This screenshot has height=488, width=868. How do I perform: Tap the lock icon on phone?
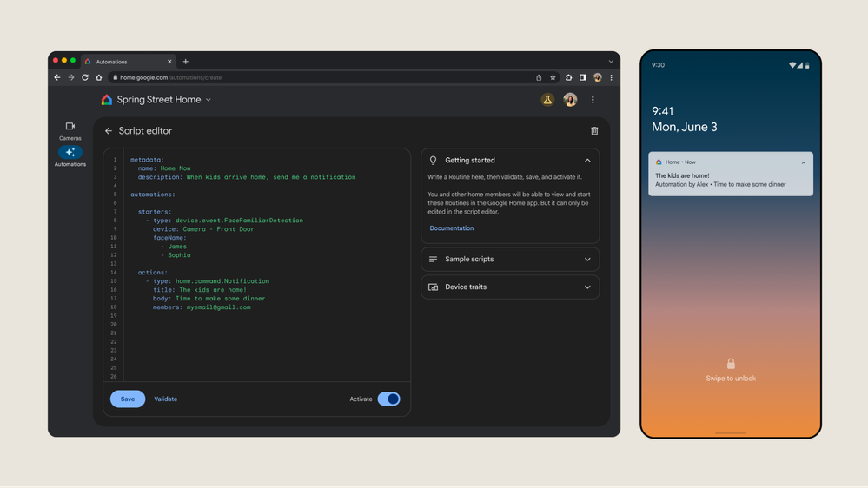(x=731, y=364)
